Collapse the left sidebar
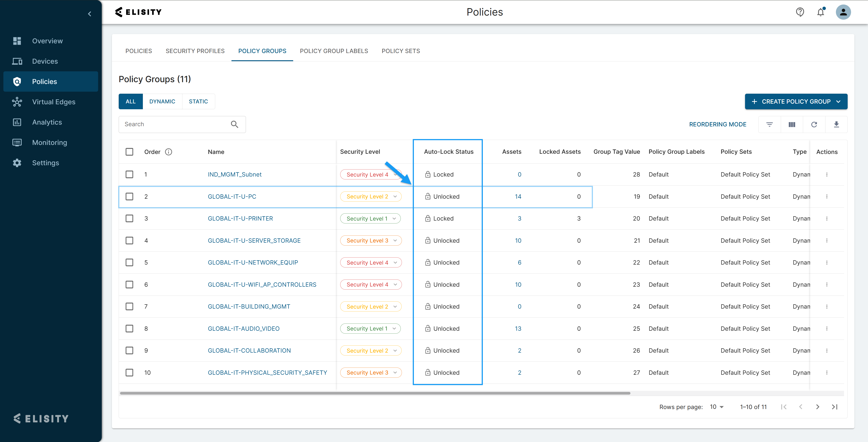 (x=90, y=14)
